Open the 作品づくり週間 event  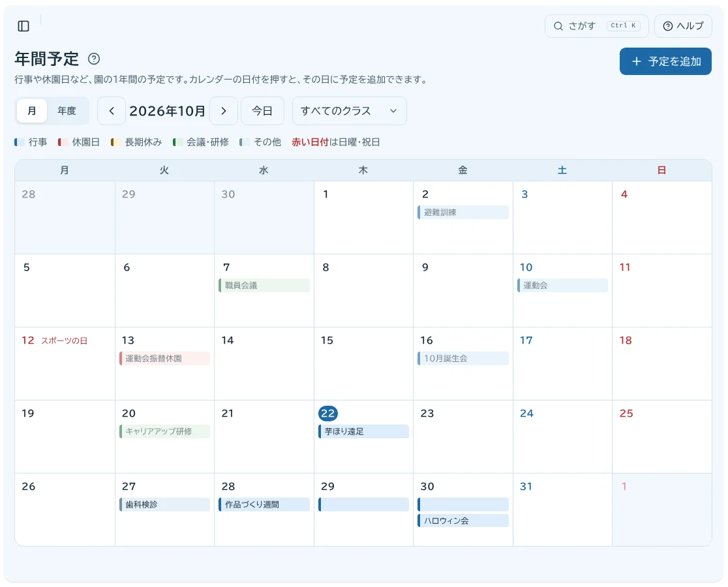264,504
